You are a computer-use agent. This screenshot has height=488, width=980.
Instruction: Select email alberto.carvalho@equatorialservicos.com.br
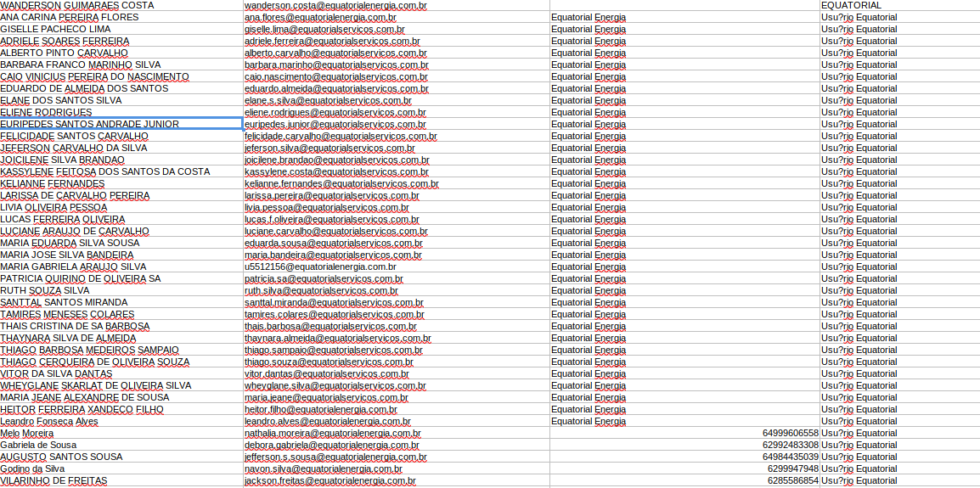click(335, 53)
